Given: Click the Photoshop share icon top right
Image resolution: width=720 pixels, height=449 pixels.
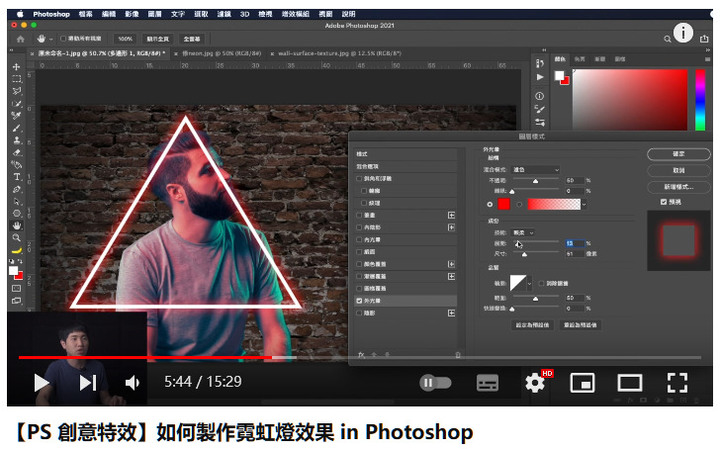Looking at the screenshot, I should tap(704, 39).
